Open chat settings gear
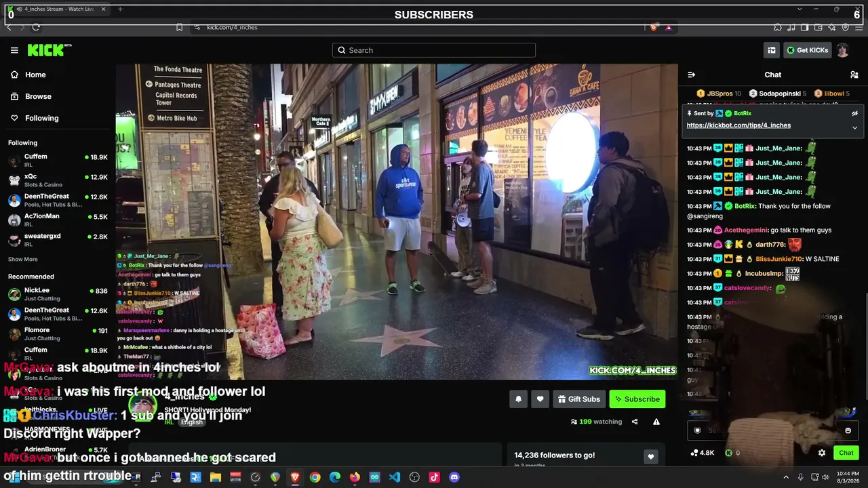This screenshot has width=868, height=488. 822,453
